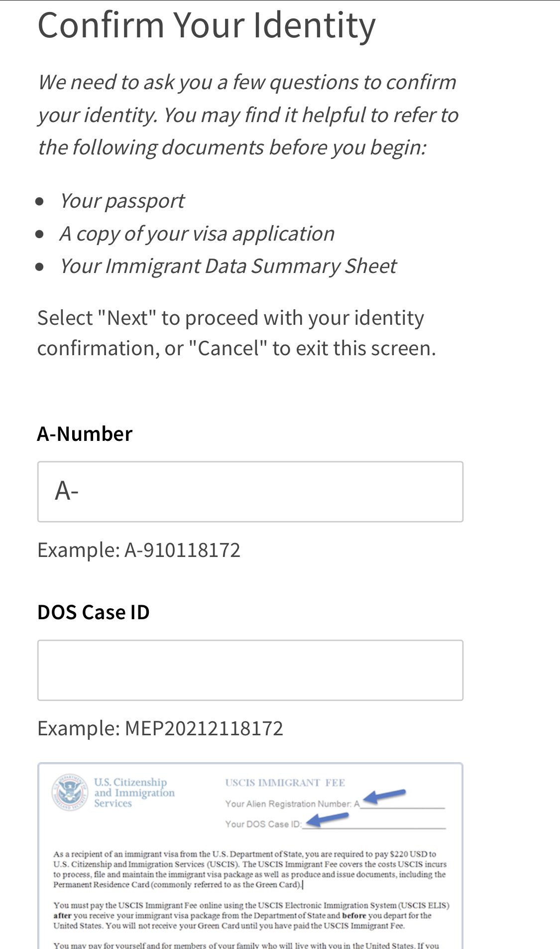Click the "A-Number" field label

pos(85,434)
